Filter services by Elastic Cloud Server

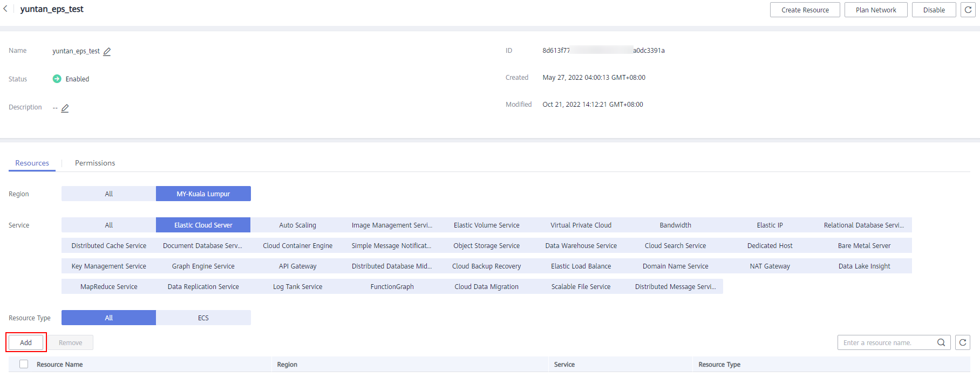[203, 225]
